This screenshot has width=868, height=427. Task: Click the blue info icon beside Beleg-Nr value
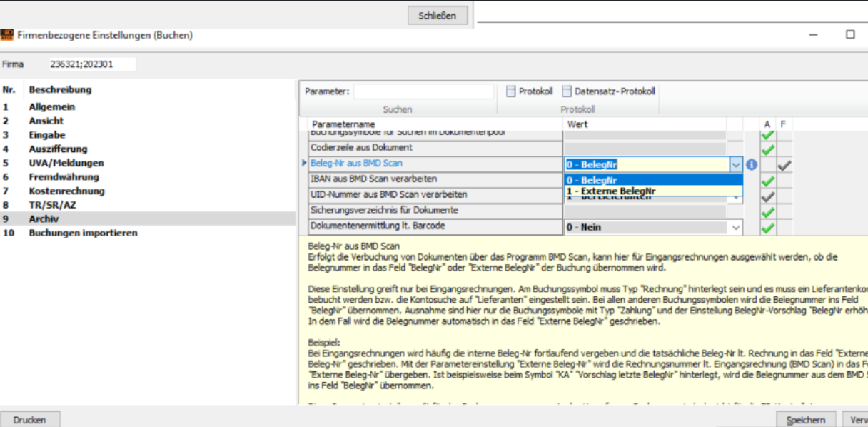click(x=752, y=165)
